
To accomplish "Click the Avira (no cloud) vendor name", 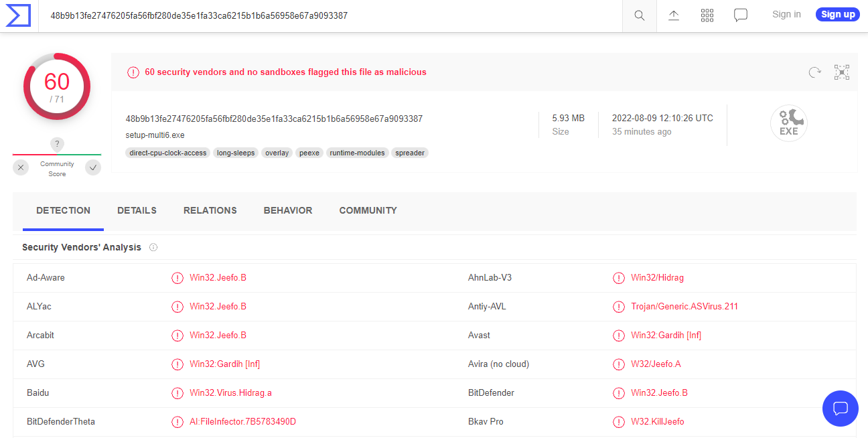I will [x=498, y=364].
